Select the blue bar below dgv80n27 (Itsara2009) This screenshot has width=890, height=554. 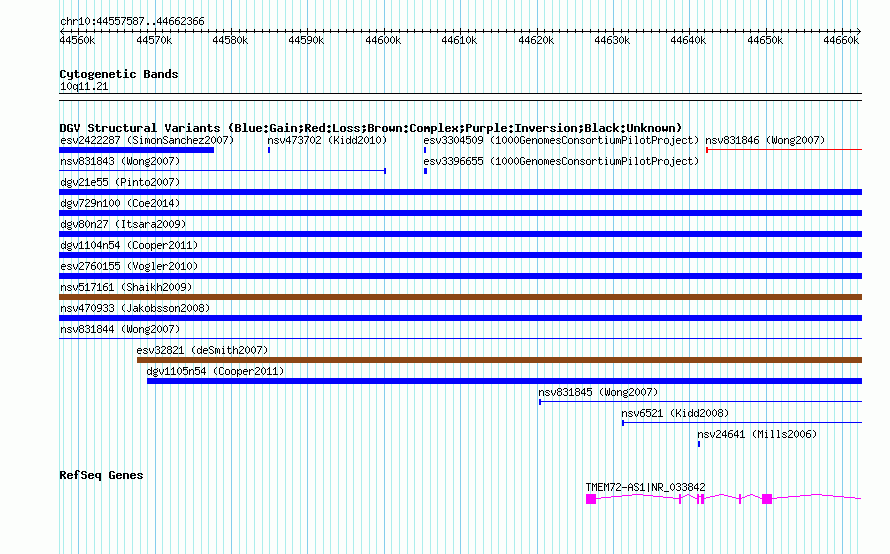(x=460, y=234)
